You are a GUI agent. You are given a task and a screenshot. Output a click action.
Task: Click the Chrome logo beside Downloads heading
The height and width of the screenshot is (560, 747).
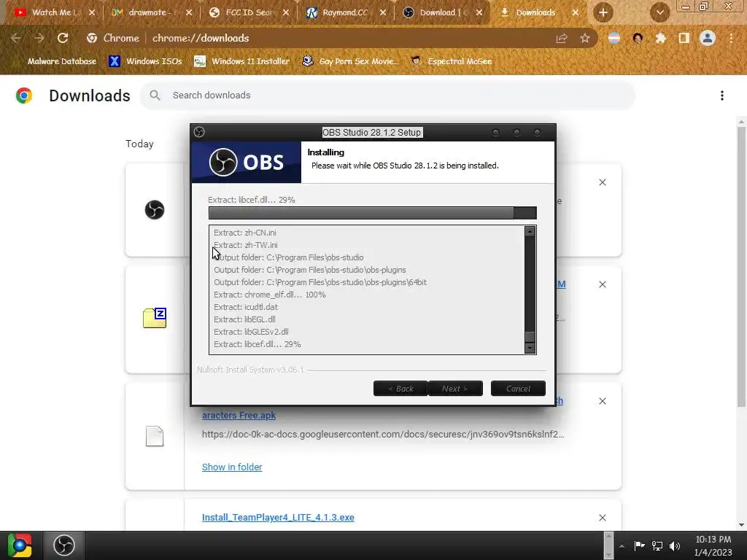click(24, 96)
